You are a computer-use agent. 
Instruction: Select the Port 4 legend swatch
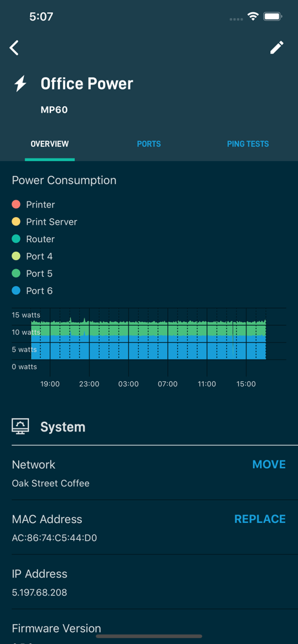click(x=17, y=256)
